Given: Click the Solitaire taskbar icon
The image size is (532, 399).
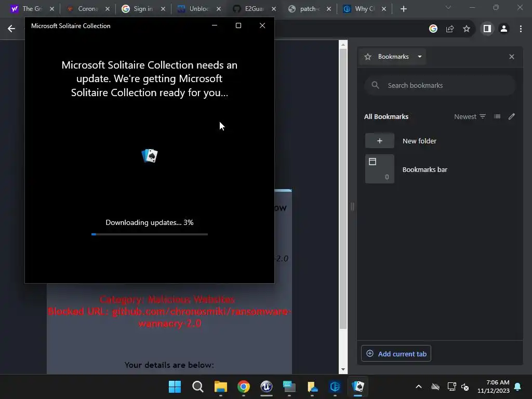Looking at the screenshot, I should tap(358, 387).
